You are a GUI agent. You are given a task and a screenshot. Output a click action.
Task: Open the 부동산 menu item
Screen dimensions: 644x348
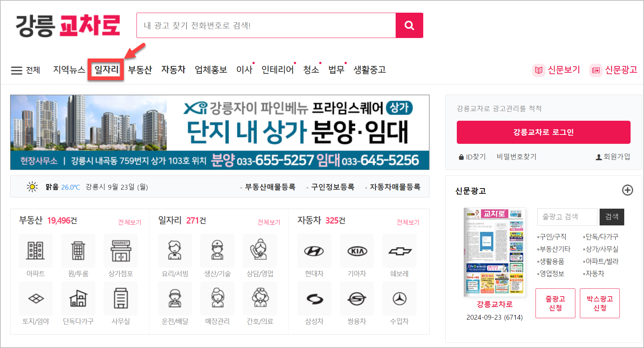(x=140, y=70)
